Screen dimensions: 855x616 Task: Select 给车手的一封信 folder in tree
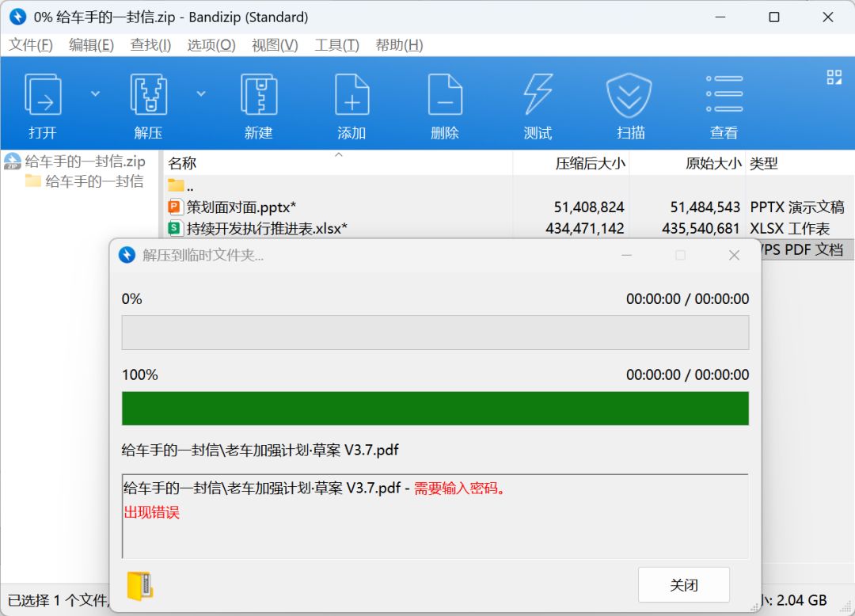[94, 181]
